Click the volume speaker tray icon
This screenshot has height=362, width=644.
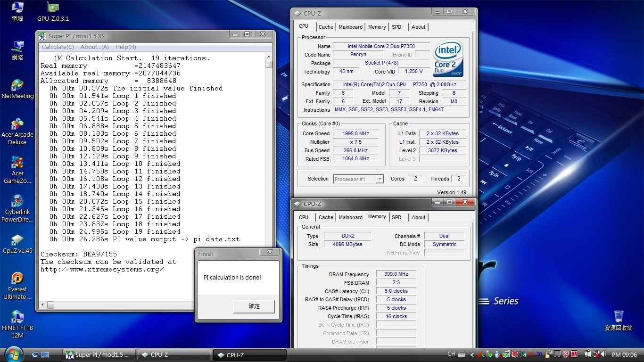603,354
